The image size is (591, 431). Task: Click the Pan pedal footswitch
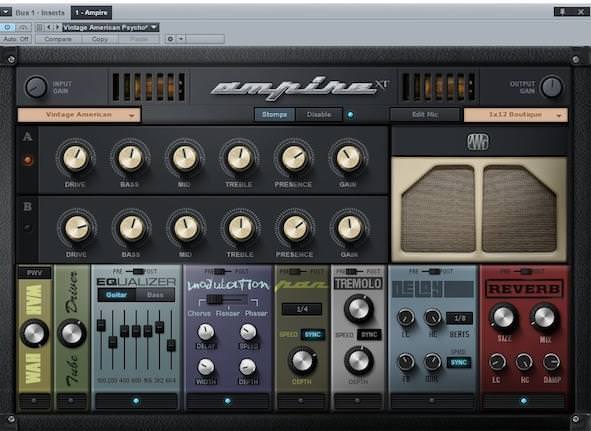tap(301, 401)
